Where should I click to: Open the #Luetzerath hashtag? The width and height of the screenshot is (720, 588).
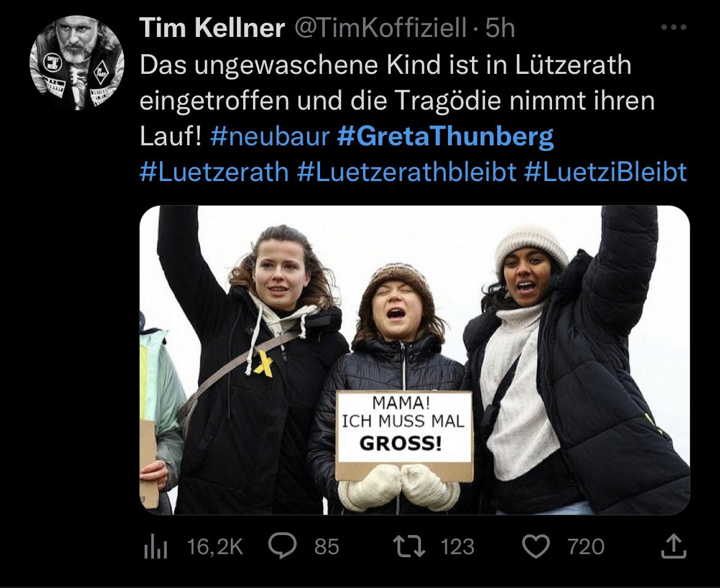coord(214,172)
